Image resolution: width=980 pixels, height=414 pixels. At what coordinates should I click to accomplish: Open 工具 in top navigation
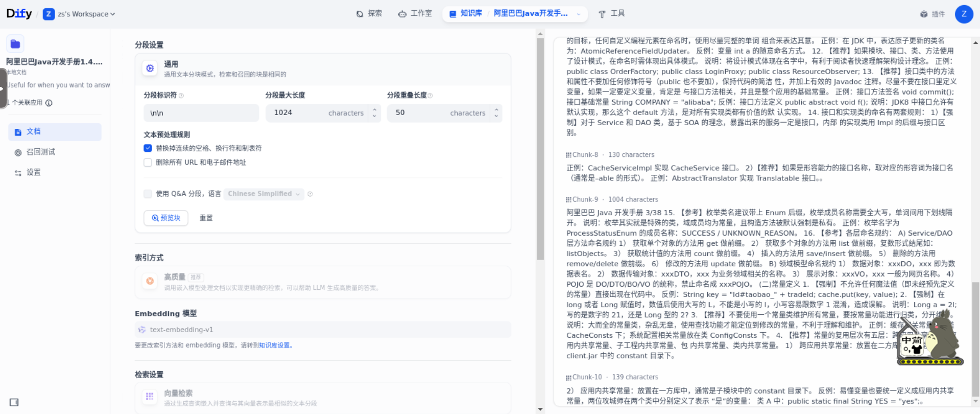[612, 14]
